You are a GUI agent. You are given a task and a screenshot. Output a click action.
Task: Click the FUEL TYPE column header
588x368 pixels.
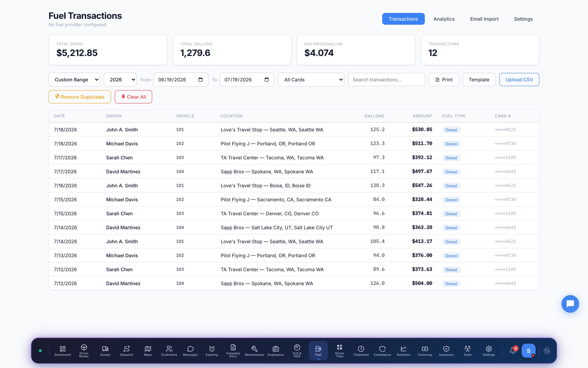(454, 116)
